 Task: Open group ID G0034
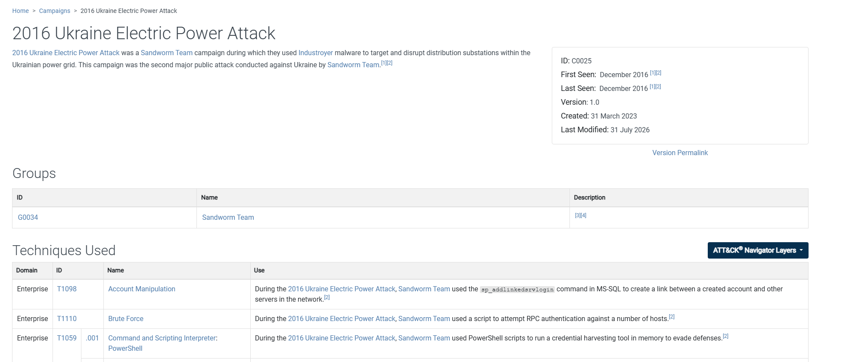tap(28, 217)
